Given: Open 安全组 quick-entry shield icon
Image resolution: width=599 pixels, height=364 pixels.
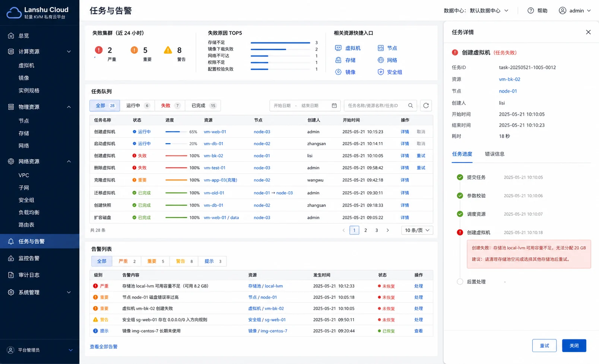Looking at the screenshot, I should tap(381, 72).
